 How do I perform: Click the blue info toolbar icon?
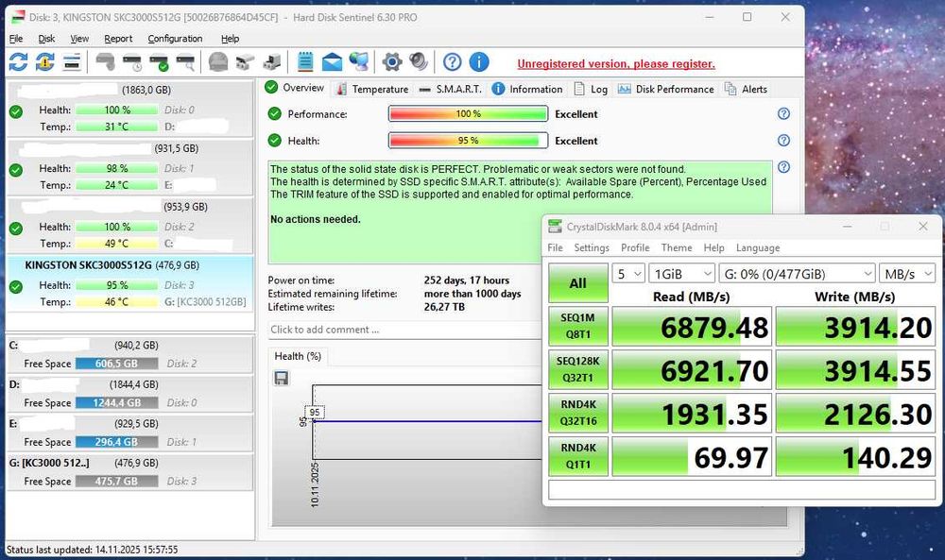[478, 62]
